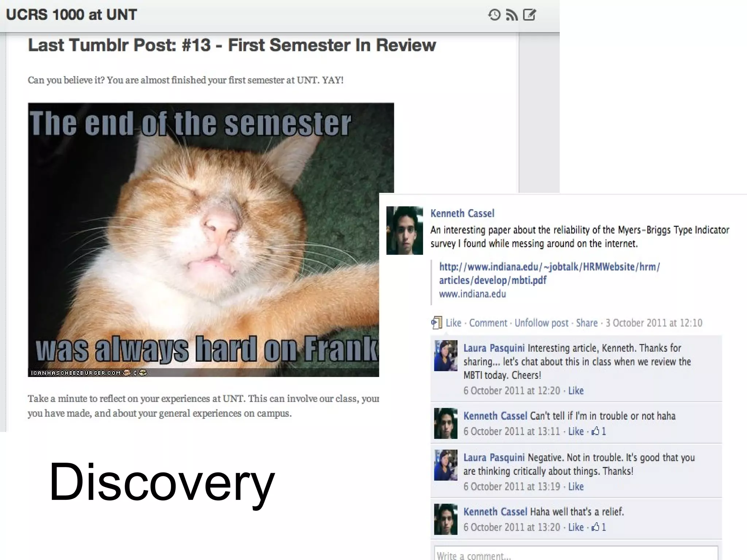Share Kenneth's Myers-Briggs post
The image size is (747, 560).
point(587,323)
